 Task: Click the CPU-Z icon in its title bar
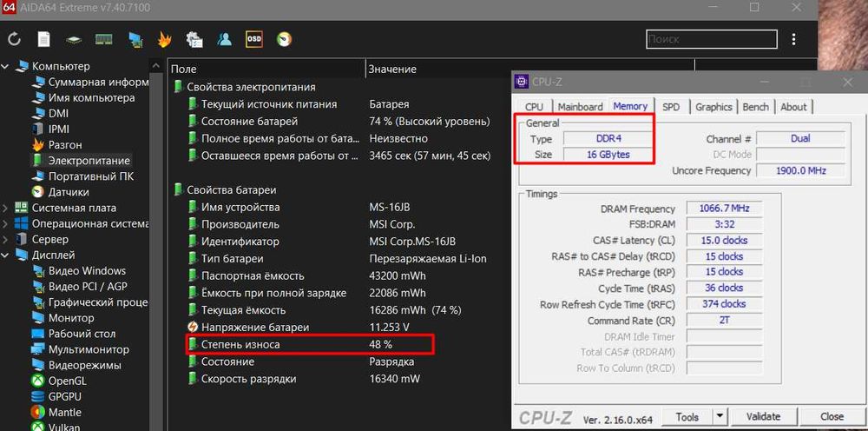tap(521, 82)
